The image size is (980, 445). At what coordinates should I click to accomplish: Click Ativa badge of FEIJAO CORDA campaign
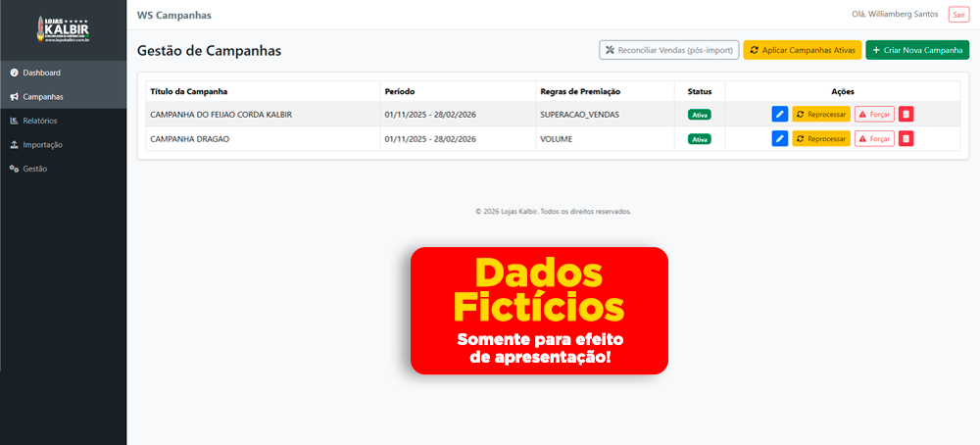[700, 115]
